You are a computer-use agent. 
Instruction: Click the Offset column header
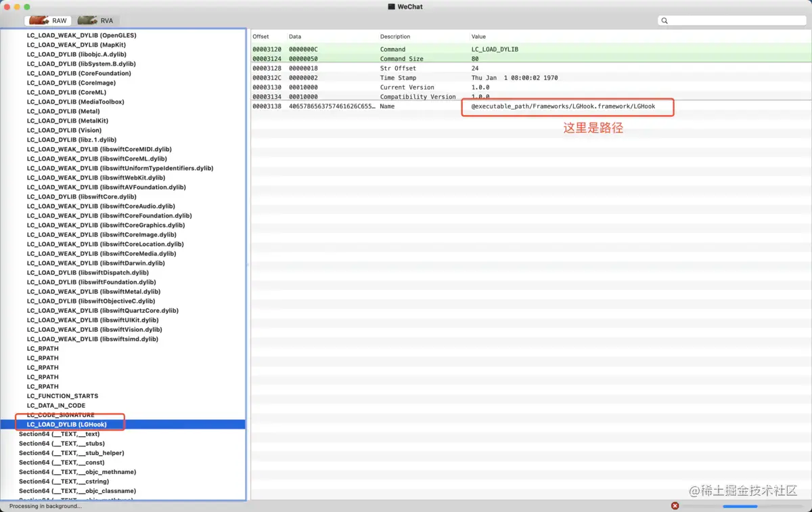click(261, 37)
